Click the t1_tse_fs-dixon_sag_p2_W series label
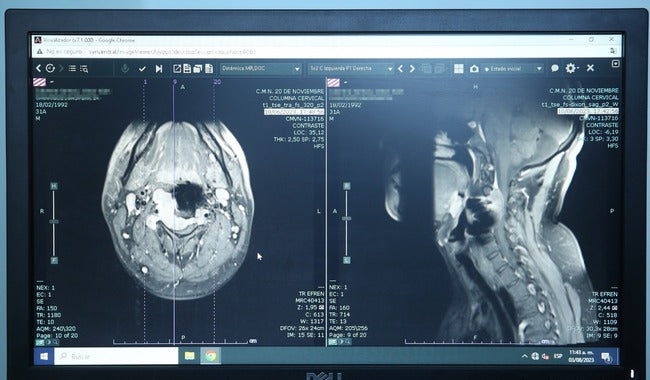 tap(580, 104)
